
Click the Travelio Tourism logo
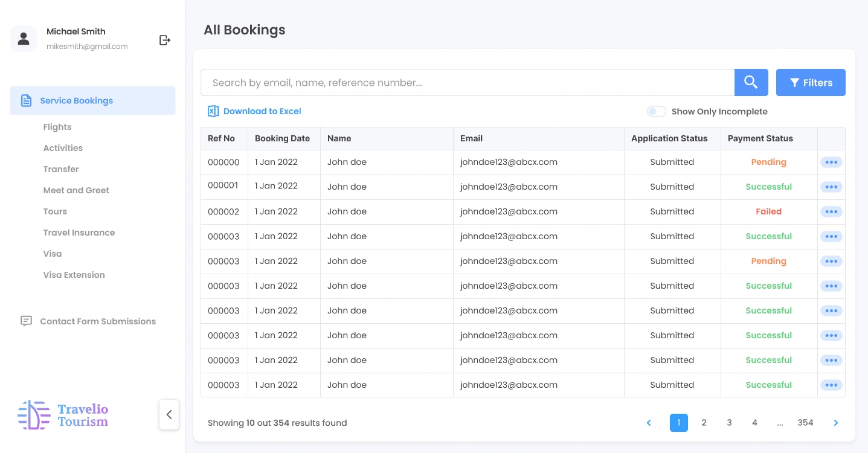(x=63, y=415)
